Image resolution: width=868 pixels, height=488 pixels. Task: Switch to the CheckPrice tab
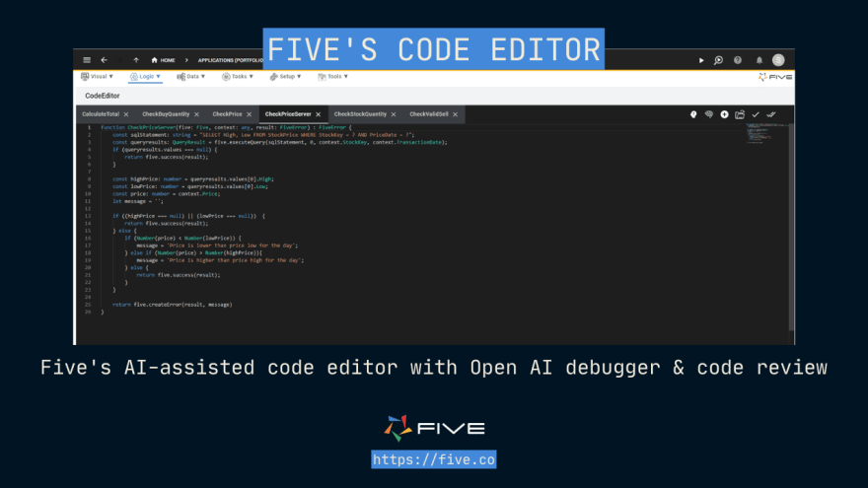click(227, 114)
